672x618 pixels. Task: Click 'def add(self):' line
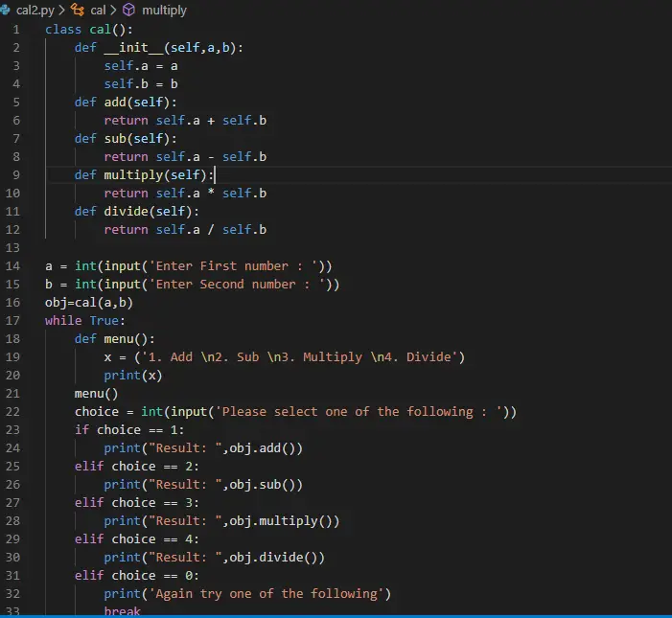click(126, 103)
